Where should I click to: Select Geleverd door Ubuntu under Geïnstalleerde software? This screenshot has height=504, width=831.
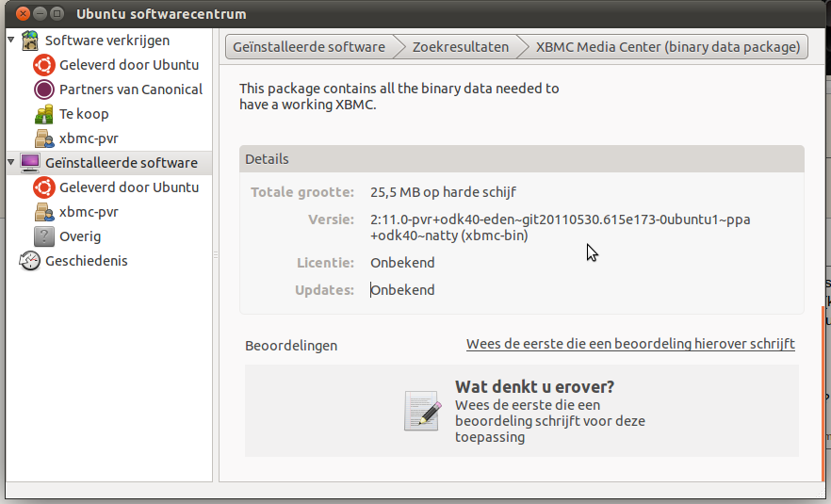(129, 187)
